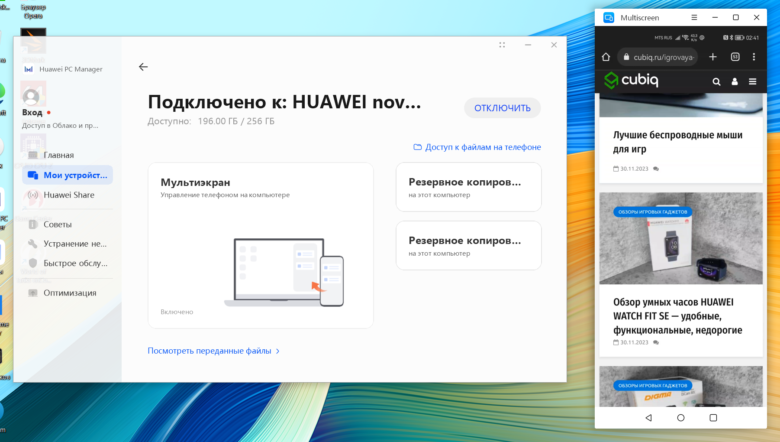Tap the phone browser home icon
780x442 pixels.
(606, 57)
